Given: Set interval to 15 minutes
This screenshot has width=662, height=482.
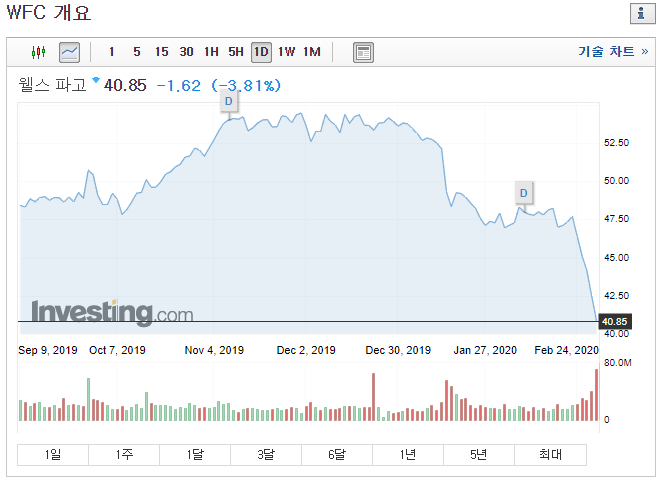Looking at the screenshot, I should coord(161,52).
